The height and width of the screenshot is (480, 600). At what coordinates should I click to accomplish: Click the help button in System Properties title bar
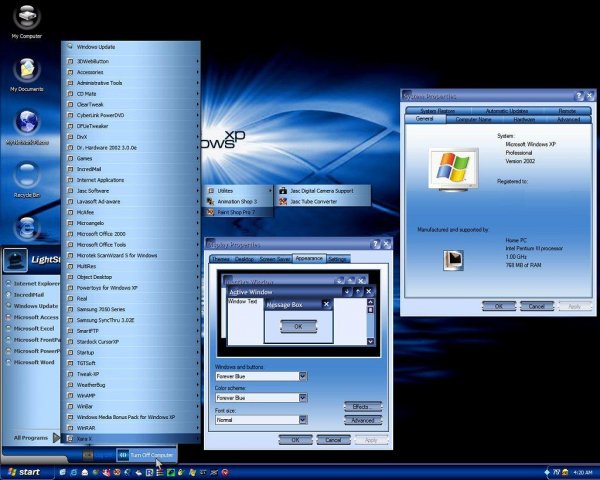coord(580,95)
